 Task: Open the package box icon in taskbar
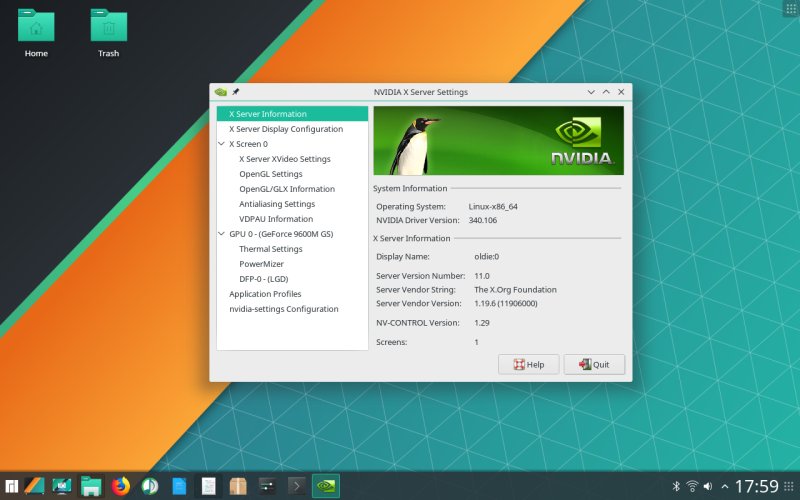point(238,486)
